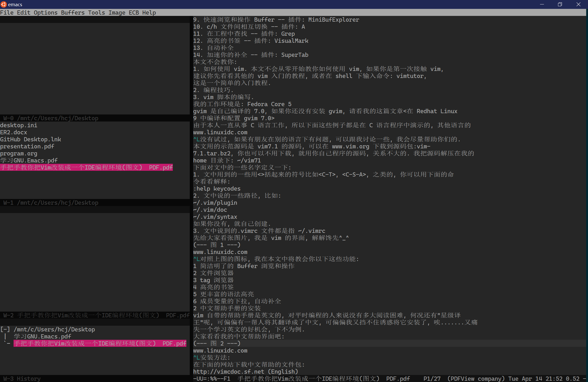Screen dimensions: 588x382
Task: Click the -UU=:%%--F1 status flags
Action: coord(212,379)
